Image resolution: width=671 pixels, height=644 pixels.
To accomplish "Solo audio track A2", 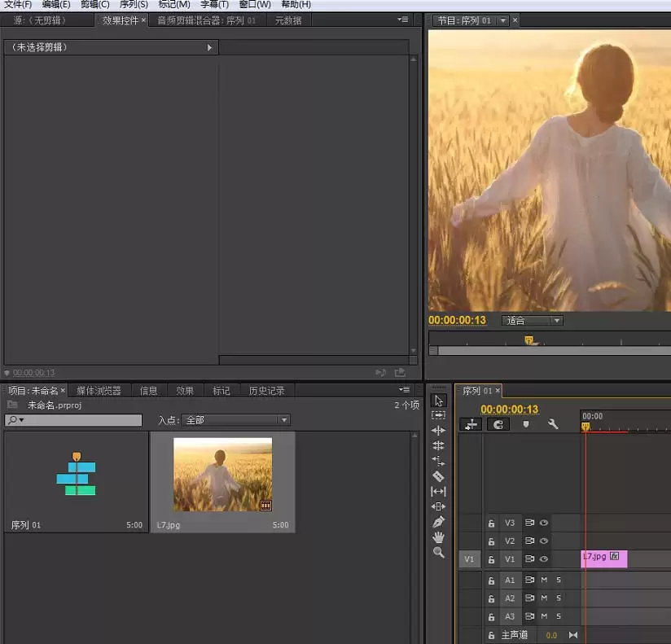I will pyautogui.click(x=559, y=598).
